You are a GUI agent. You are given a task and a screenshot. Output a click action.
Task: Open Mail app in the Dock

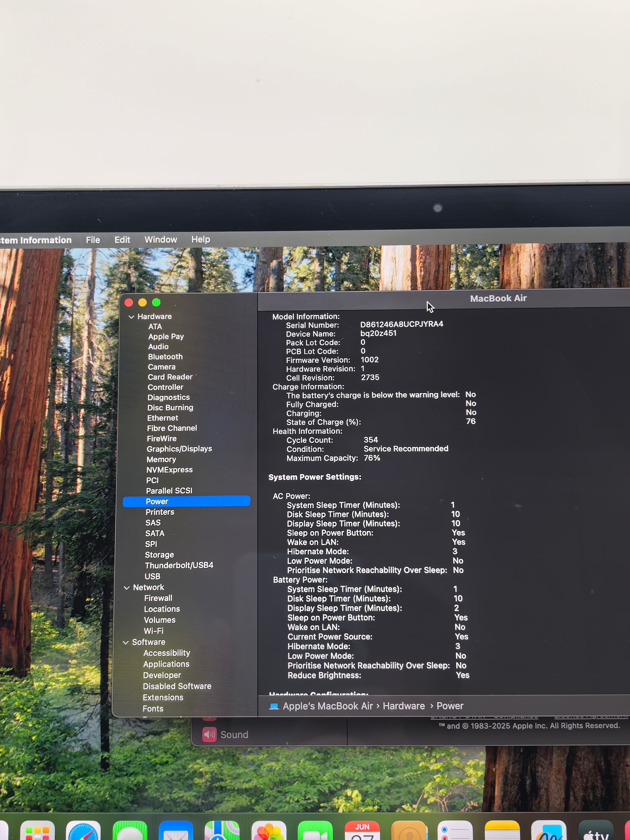(176, 831)
